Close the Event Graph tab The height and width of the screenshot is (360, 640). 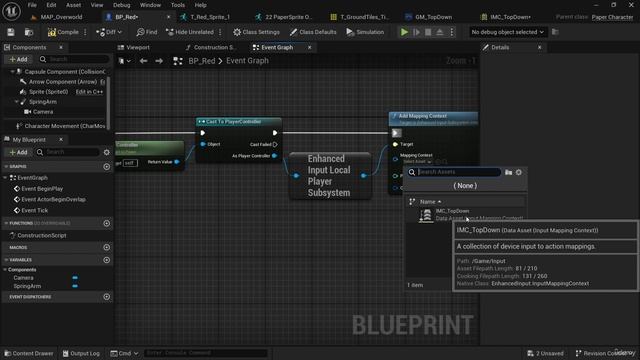click(309, 47)
